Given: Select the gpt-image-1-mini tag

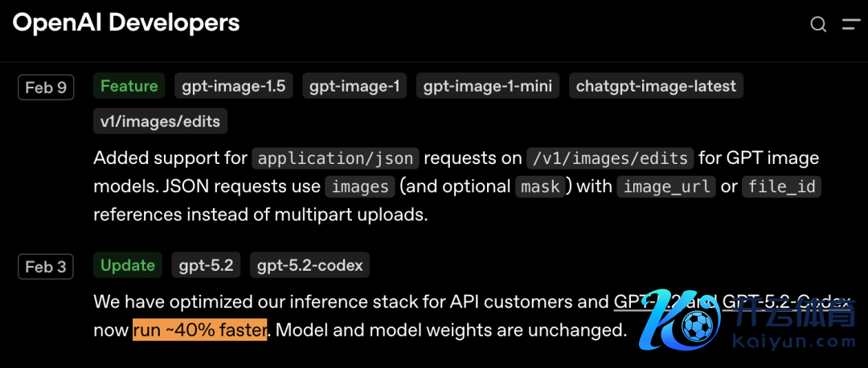Looking at the screenshot, I should point(488,86).
